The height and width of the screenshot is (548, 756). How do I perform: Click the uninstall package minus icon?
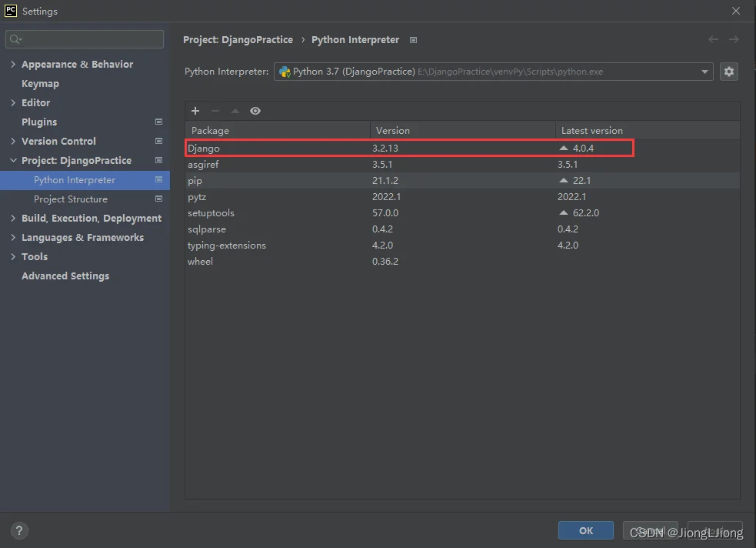click(x=215, y=111)
